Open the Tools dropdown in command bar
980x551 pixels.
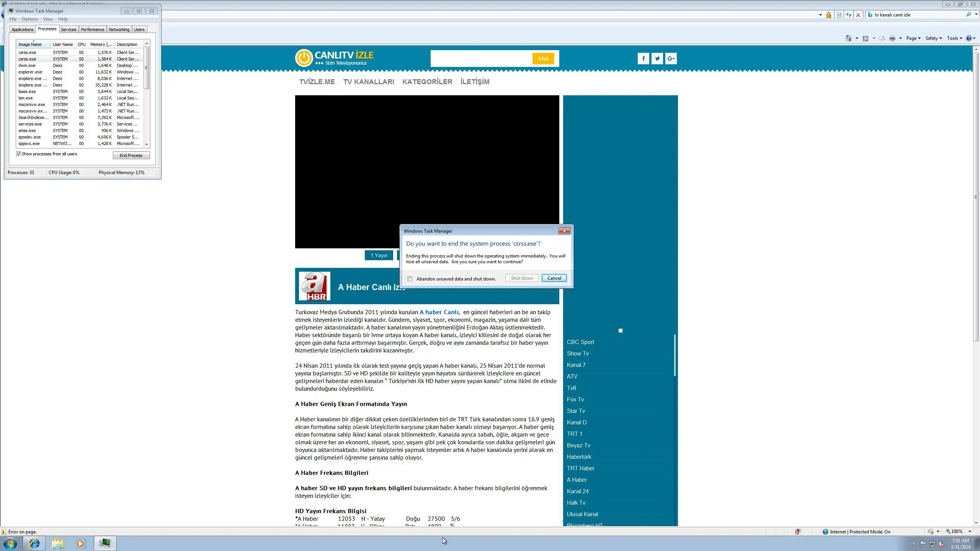954,38
